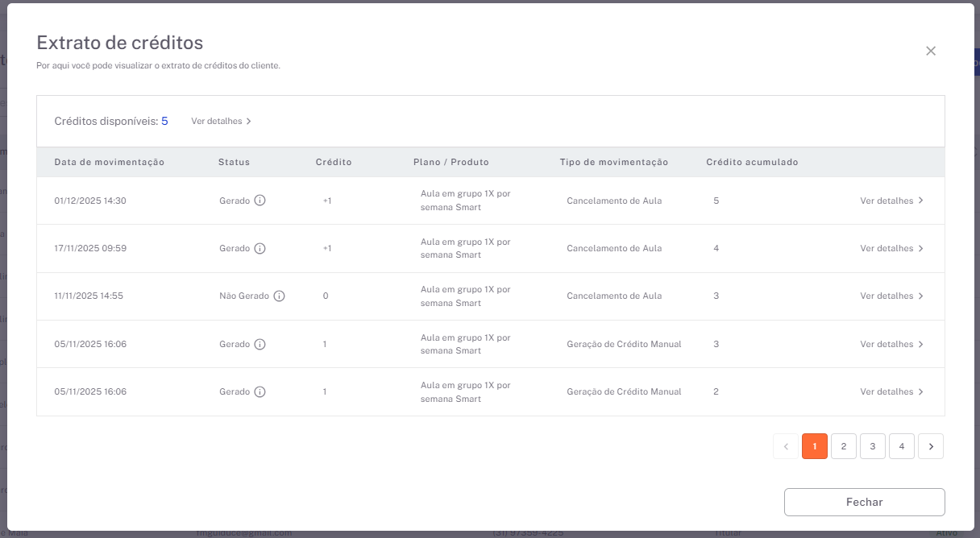Close the Extrato de créditos dialog with X
The width and height of the screenshot is (980, 538).
[x=931, y=51]
